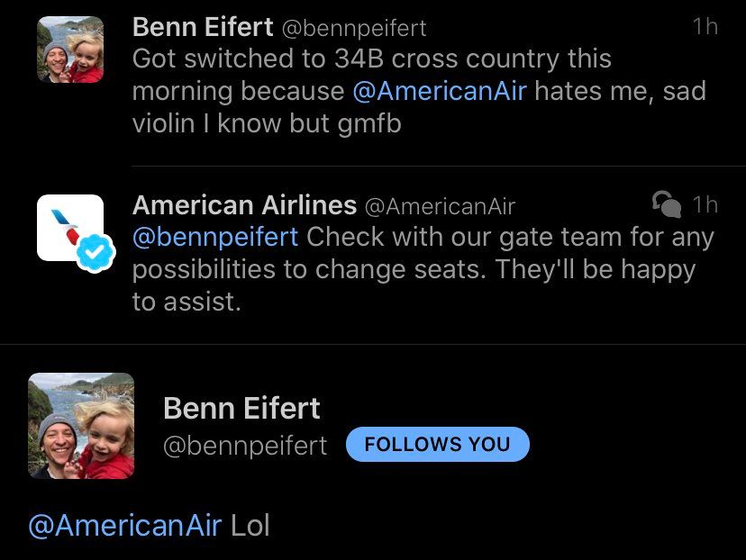Click the "Lol" text in the bottom tweet
This screenshot has height=560, width=746.
250,526
